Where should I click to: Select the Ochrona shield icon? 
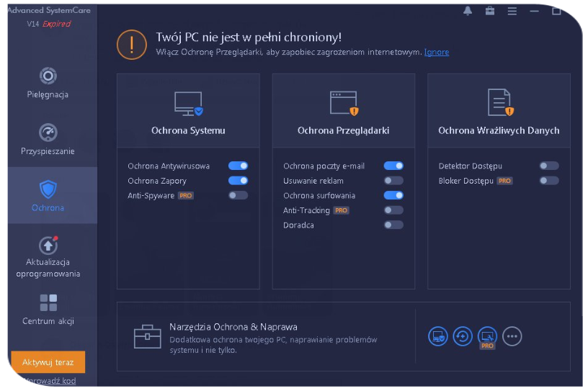pos(48,189)
